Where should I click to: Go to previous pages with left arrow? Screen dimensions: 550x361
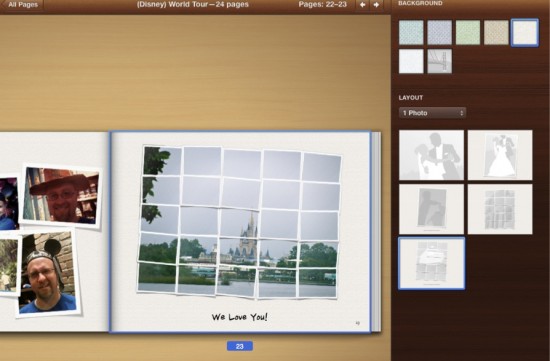click(x=363, y=5)
